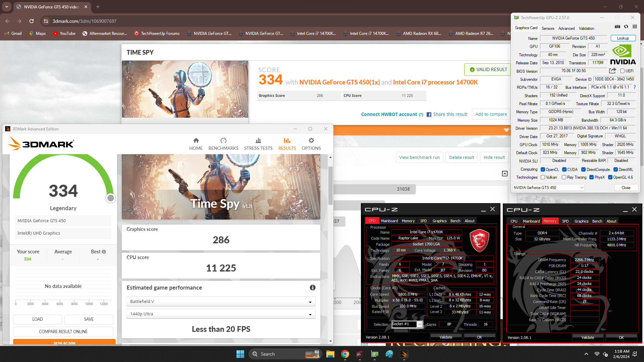This screenshot has width=644, height=362.
Task: Open Mainboard tab in left CPU-Z window
Action: [x=389, y=221]
